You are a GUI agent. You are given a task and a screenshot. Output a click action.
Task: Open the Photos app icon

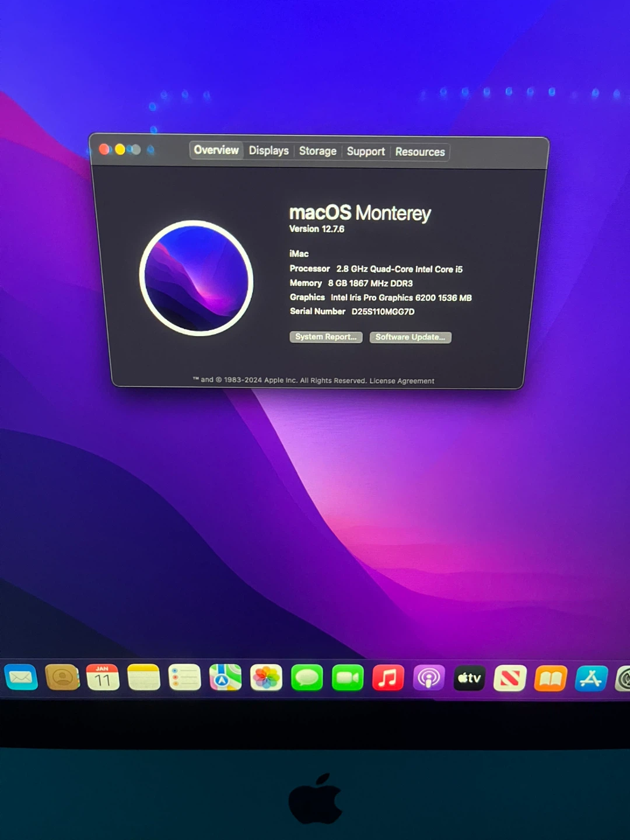[266, 678]
